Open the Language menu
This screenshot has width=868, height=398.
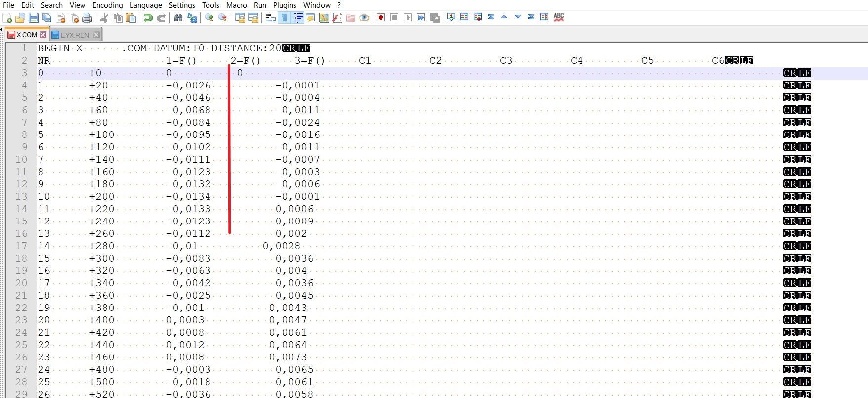tap(146, 5)
